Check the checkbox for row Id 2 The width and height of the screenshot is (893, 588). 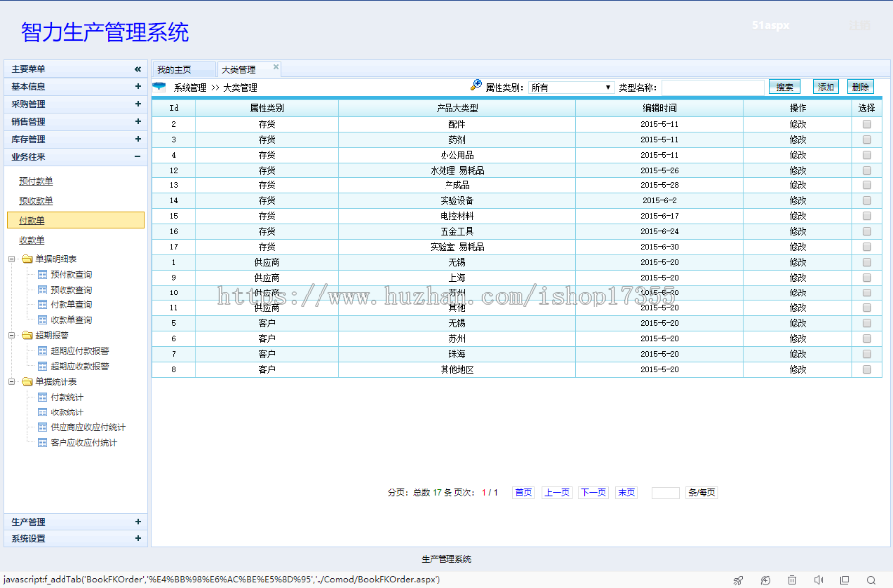click(866, 125)
